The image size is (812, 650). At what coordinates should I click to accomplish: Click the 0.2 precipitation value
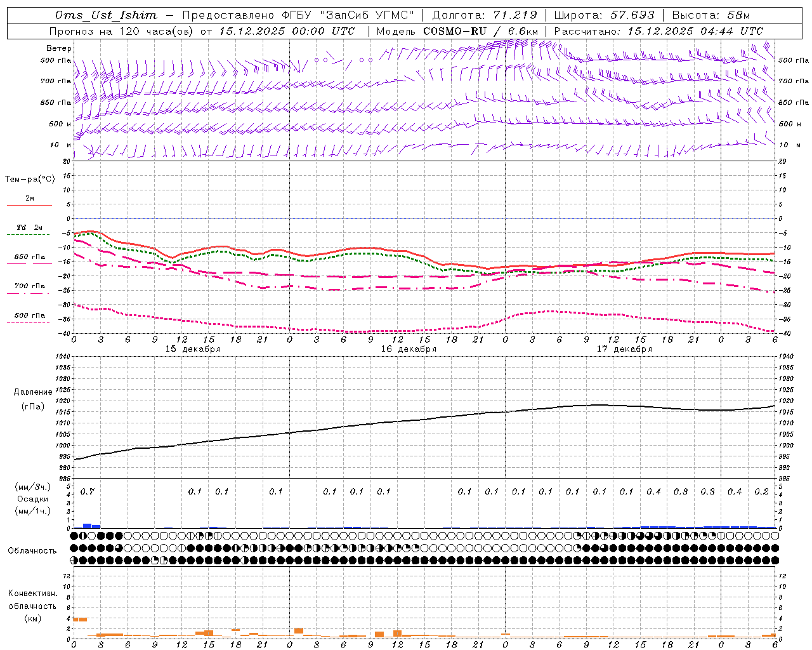click(x=762, y=492)
